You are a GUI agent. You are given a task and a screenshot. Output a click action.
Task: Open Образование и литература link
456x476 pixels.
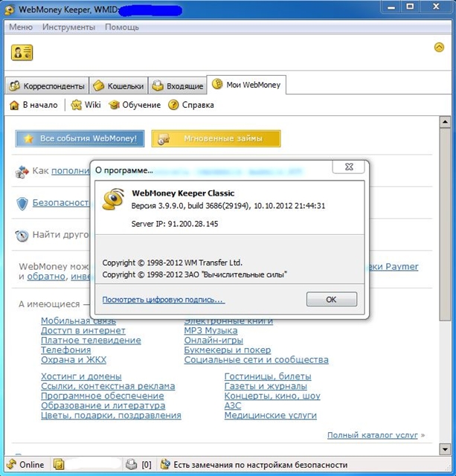103,405
